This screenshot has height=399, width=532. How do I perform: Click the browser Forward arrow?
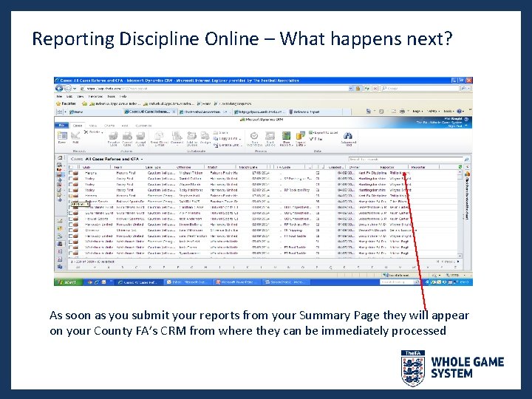[67, 88]
